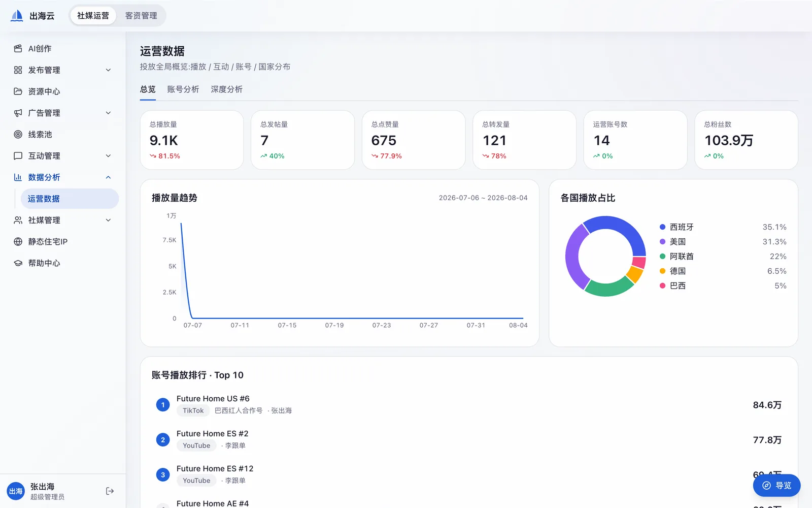Click the 31.3% value for 美国
The image size is (812, 508).
tap(774, 242)
